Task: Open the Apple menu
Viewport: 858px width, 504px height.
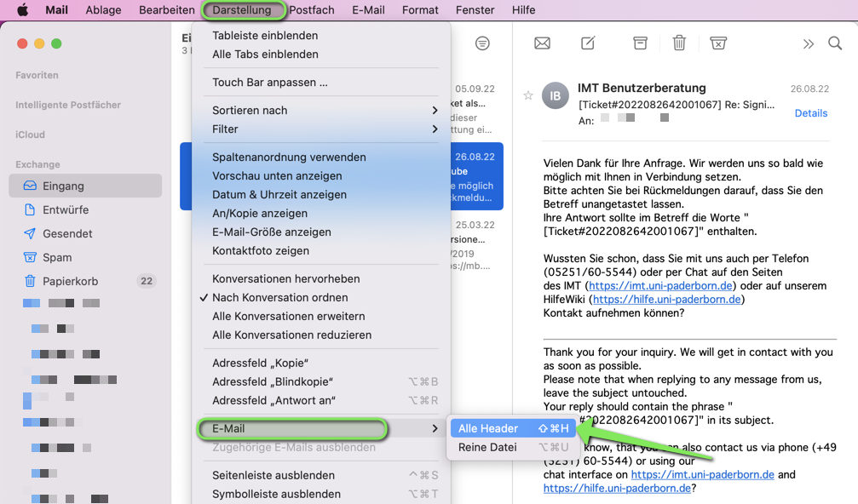Action: pos(22,10)
